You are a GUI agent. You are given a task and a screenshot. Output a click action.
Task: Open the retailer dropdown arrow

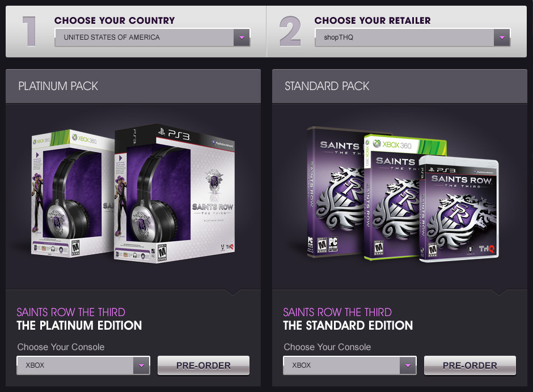(x=502, y=38)
